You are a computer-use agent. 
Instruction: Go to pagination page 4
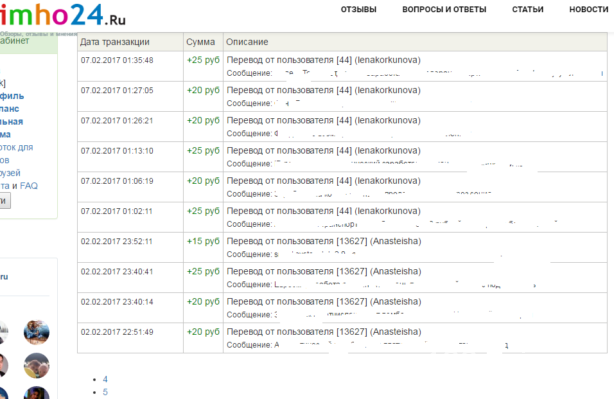105,379
